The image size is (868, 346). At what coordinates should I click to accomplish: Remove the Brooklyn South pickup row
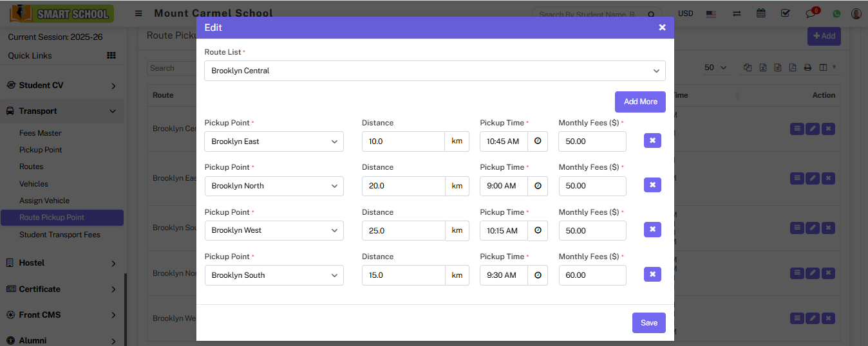[652, 275]
